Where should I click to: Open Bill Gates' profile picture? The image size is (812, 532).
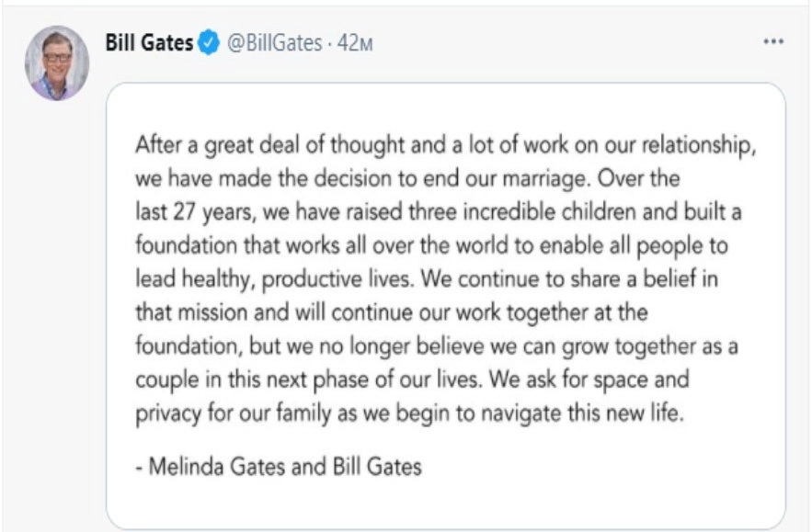[x=57, y=63]
